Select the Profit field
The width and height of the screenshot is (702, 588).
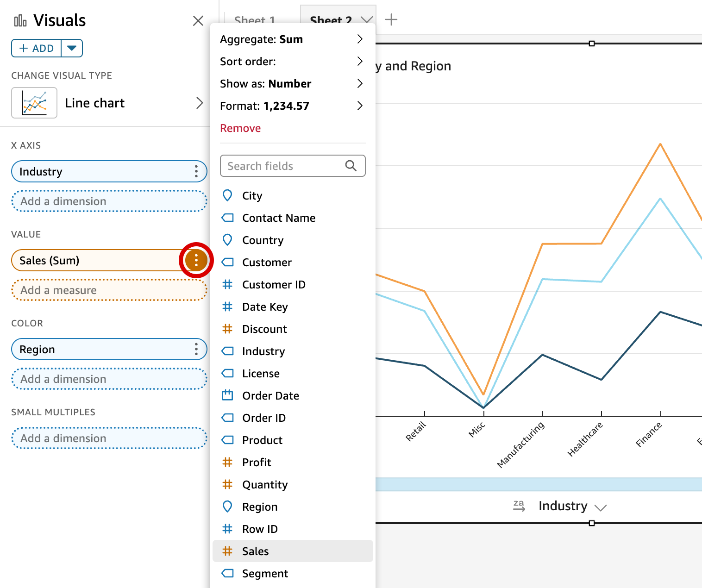(293, 462)
